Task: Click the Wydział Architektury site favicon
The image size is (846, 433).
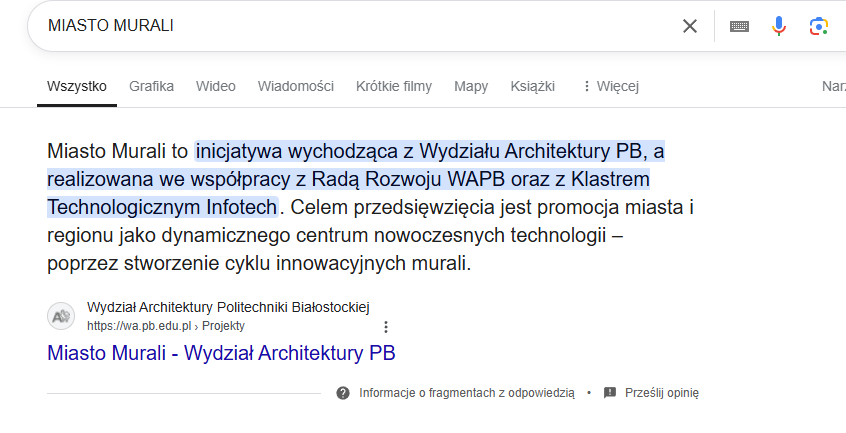Action: (61, 316)
